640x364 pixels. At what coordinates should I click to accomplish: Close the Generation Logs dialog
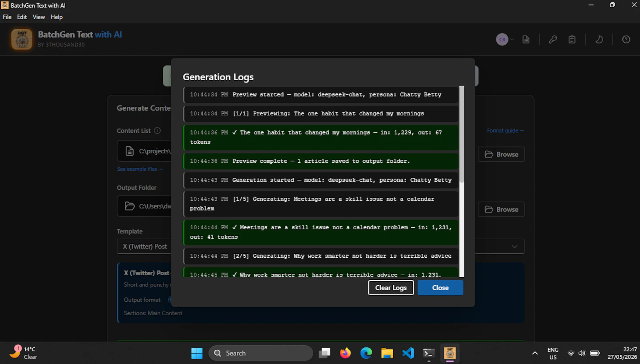tap(440, 288)
